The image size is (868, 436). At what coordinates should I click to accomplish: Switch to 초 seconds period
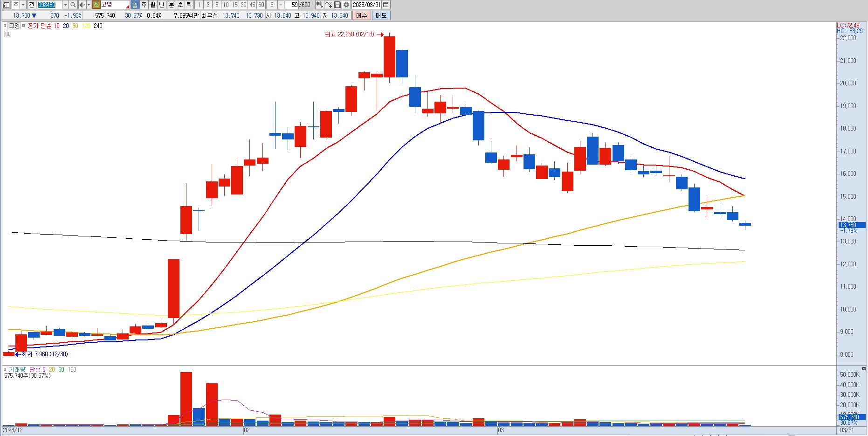[180, 5]
